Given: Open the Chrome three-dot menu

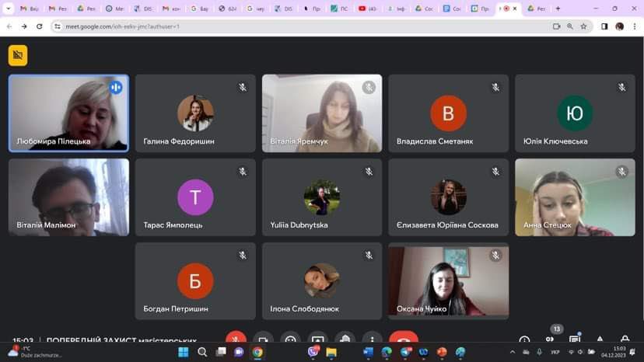Looking at the screenshot, I should click(x=634, y=26).
